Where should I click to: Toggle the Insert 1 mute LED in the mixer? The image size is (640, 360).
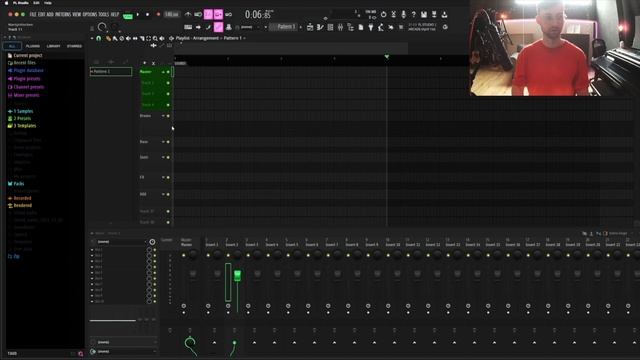pyautogui.click(x=208, y=256)
